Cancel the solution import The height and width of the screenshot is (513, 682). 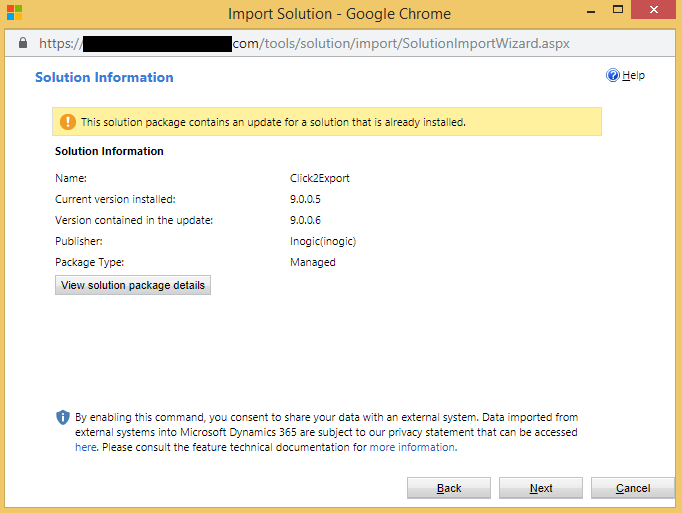coord(633,488)
